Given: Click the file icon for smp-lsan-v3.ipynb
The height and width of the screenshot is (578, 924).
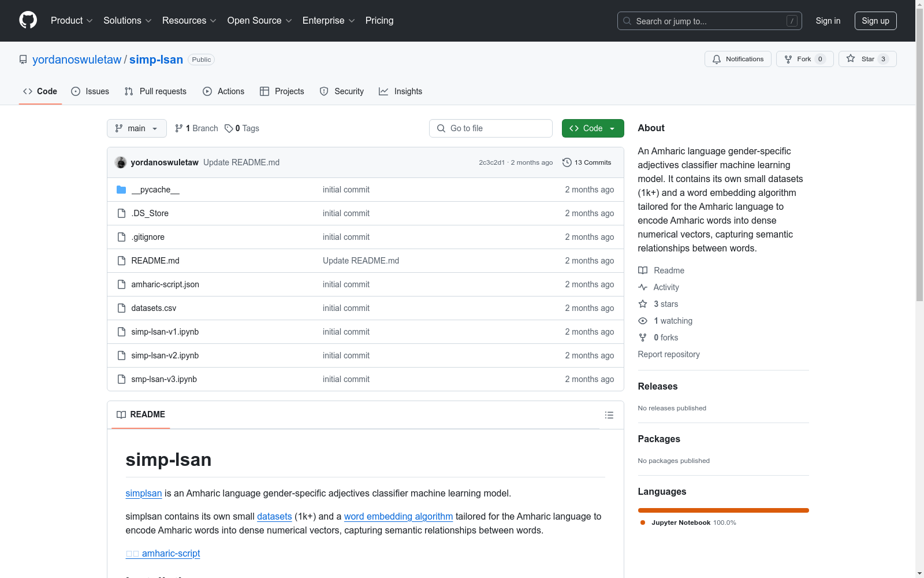Looking at the screenshot, I should (x=121, y=379).
